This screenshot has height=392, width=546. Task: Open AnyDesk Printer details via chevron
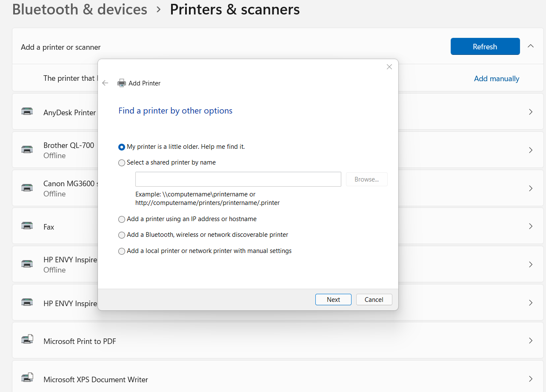tap(531, 112)
